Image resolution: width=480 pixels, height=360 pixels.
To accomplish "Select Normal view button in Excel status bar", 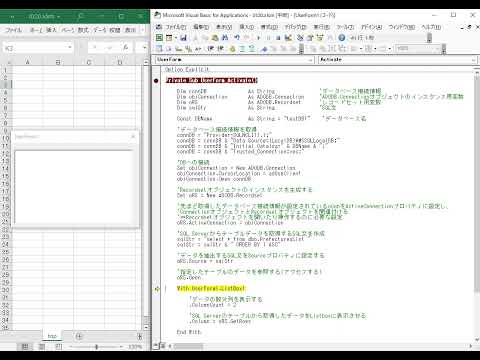I will point(25,347).
